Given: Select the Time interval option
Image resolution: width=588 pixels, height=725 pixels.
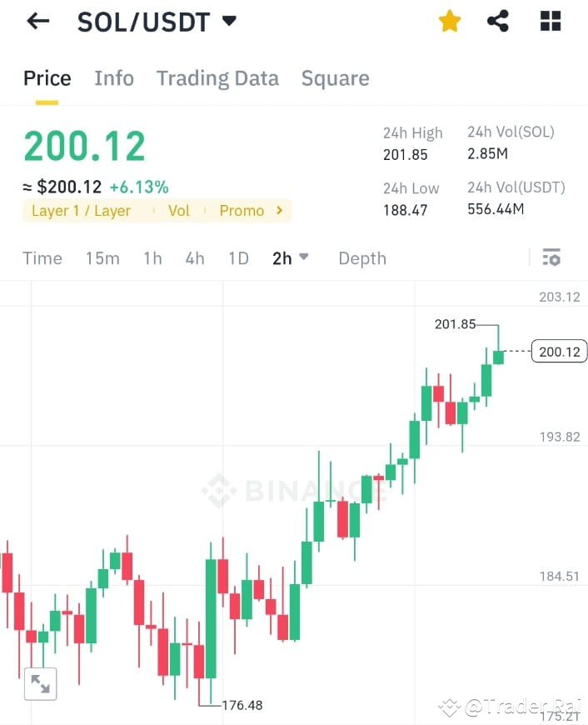Looking at the screenshot, I should point(42,258).
